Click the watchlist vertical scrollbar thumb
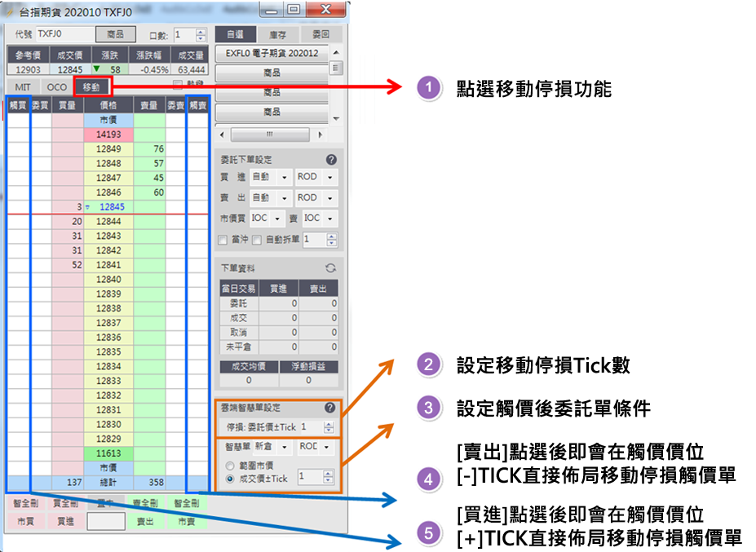Image resolution: width=756 pixels, height=552 pixels. tap(336, 68)
